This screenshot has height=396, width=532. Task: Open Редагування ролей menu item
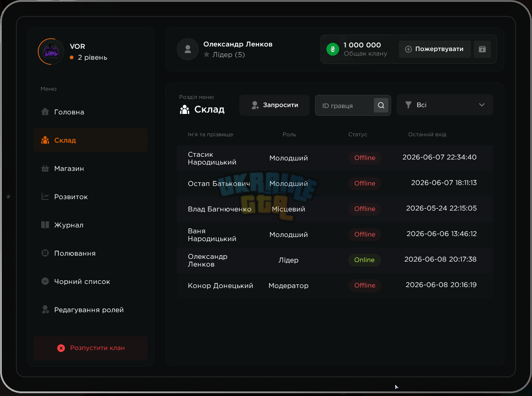click(91, 309)
